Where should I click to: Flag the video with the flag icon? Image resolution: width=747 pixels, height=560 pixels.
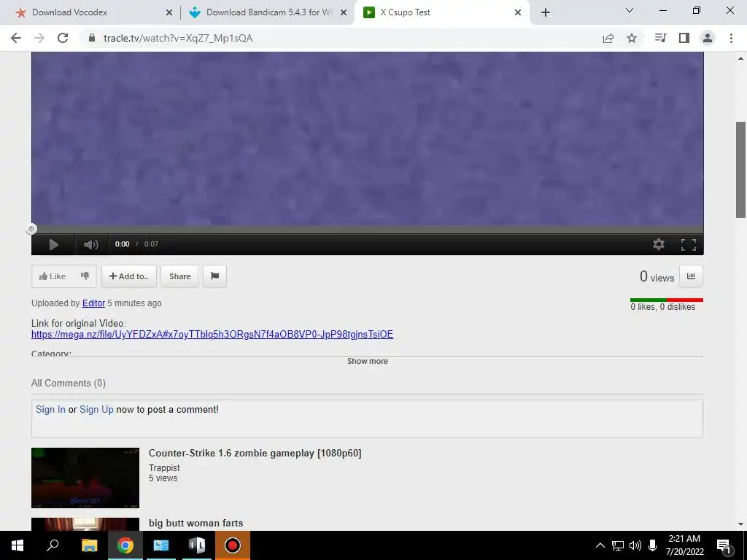215,276
